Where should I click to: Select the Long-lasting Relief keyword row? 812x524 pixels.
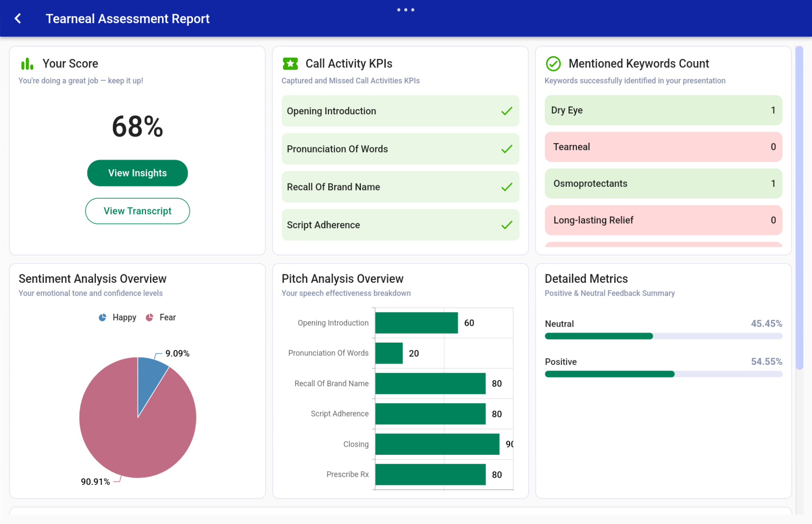click(x=663, y=220)
